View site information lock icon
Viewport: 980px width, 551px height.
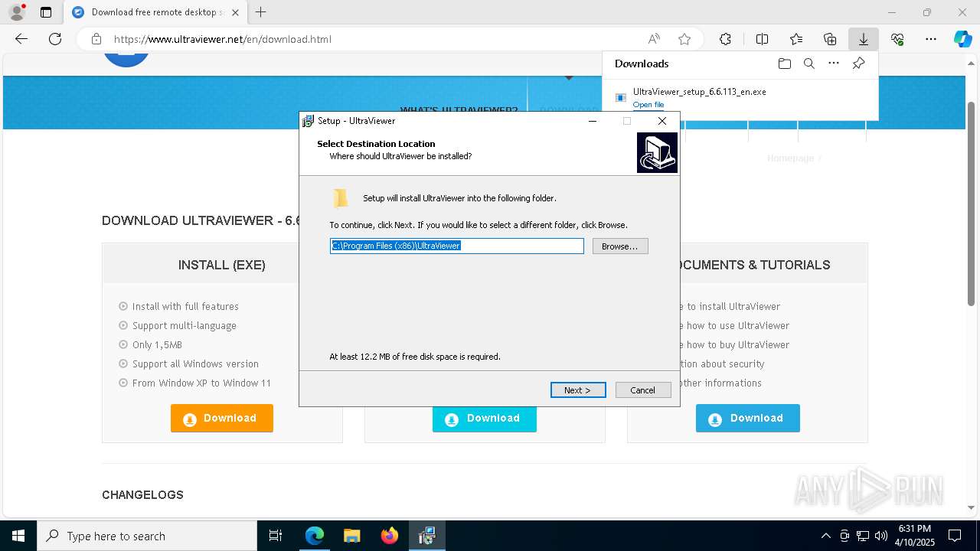[96, 39]
